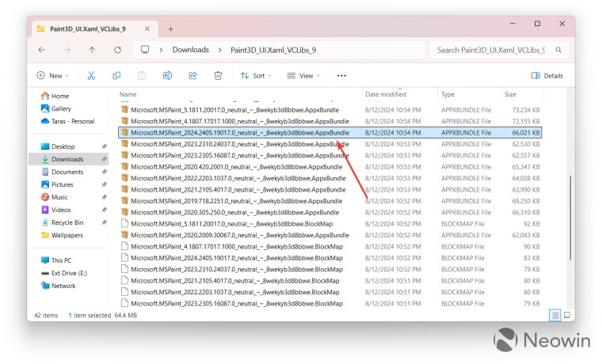This screenshot has width=602, height=364.
Task: Click the Copy icon in toolbar
Action: point(116,75)
